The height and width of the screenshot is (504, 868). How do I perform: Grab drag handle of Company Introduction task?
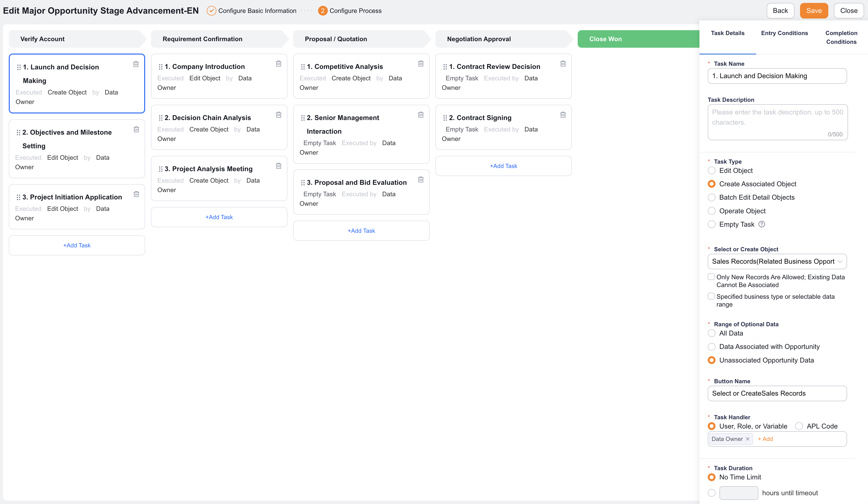(x=160, y=67)
